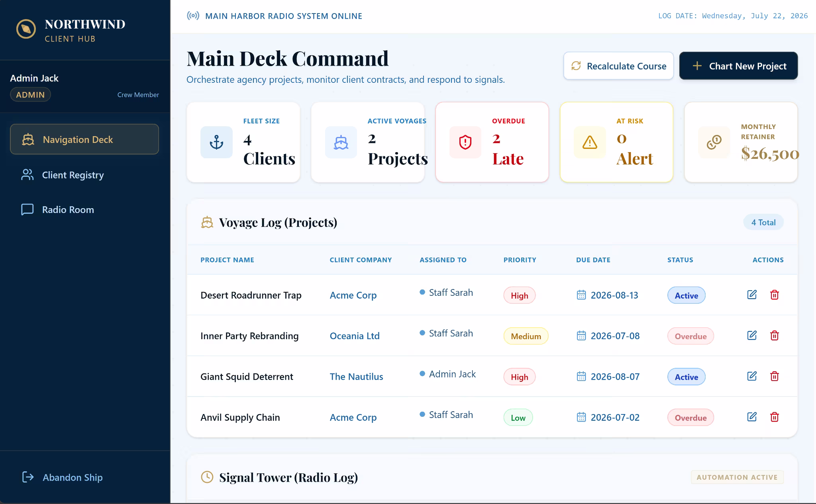Click the Medium priority badge

526,336
